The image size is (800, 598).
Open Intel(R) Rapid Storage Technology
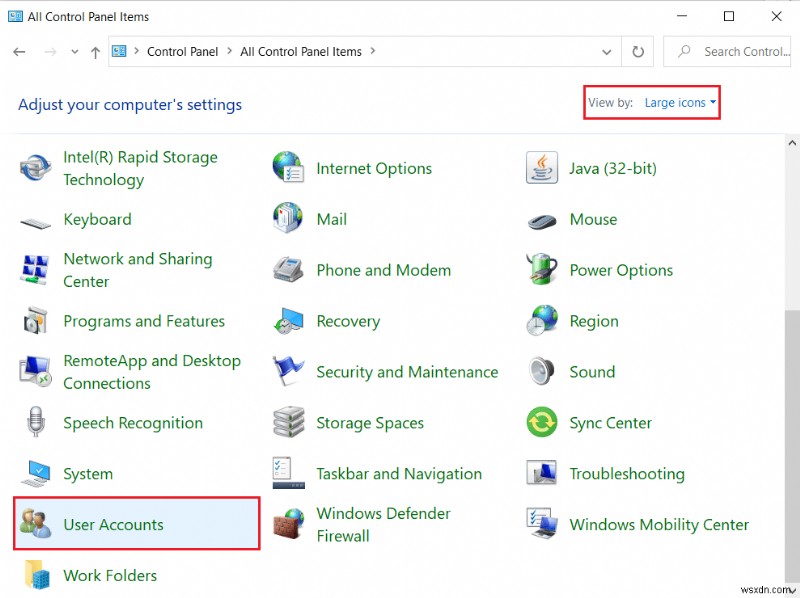pyautogui.click(x=140, y=168)
